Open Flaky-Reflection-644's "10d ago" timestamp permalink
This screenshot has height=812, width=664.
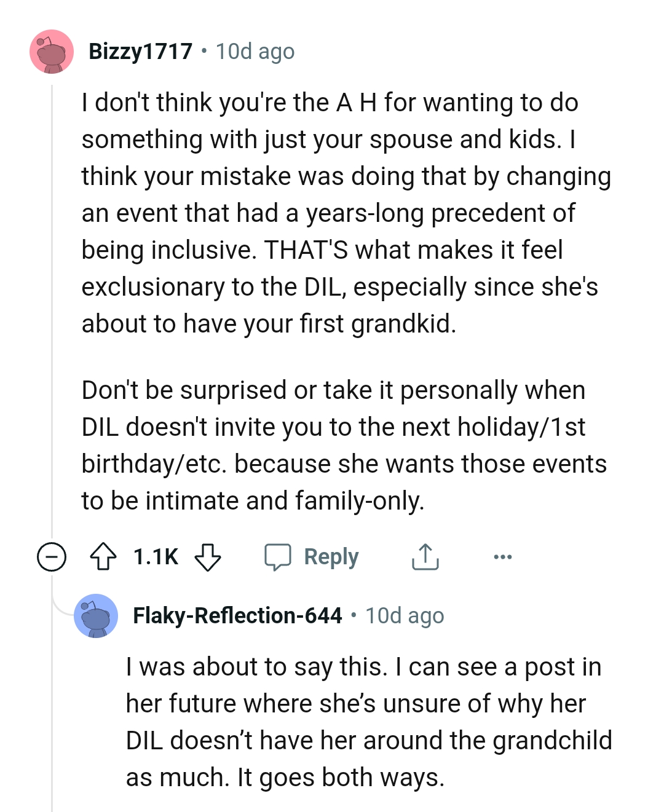click(x=405, y=616)
